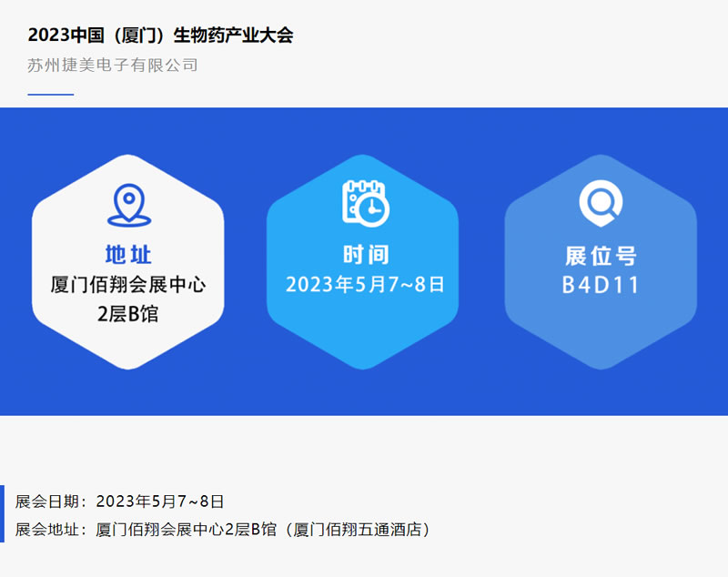The height and width of the screenshot is (577, 728).
Task: Click the calendar clock icon
Action: [365, 202]
